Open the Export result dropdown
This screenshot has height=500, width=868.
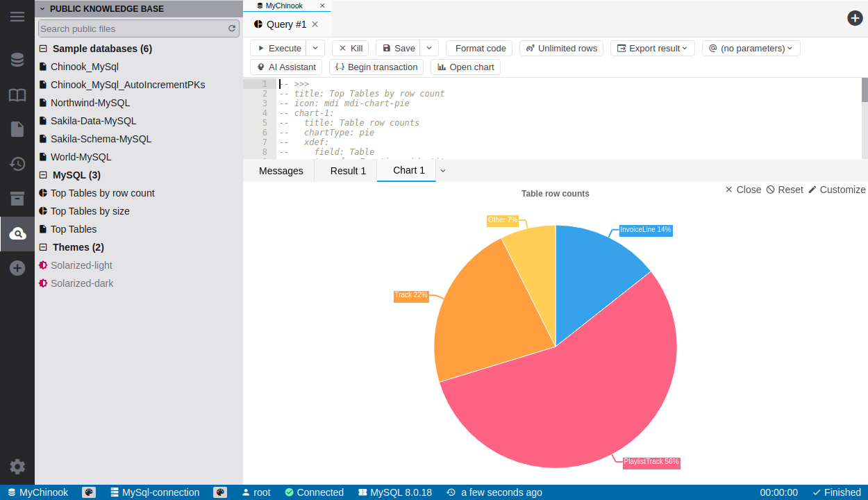[x=653, y=48]
